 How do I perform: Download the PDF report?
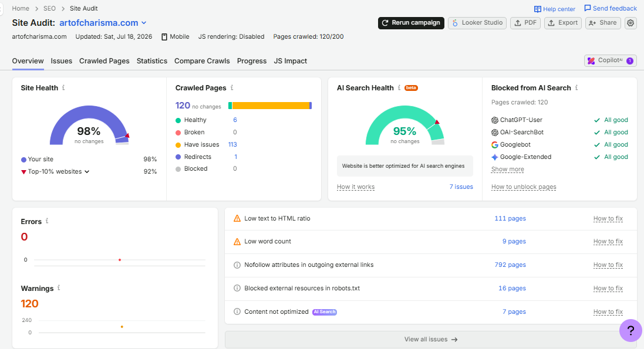tap(525, 23)
